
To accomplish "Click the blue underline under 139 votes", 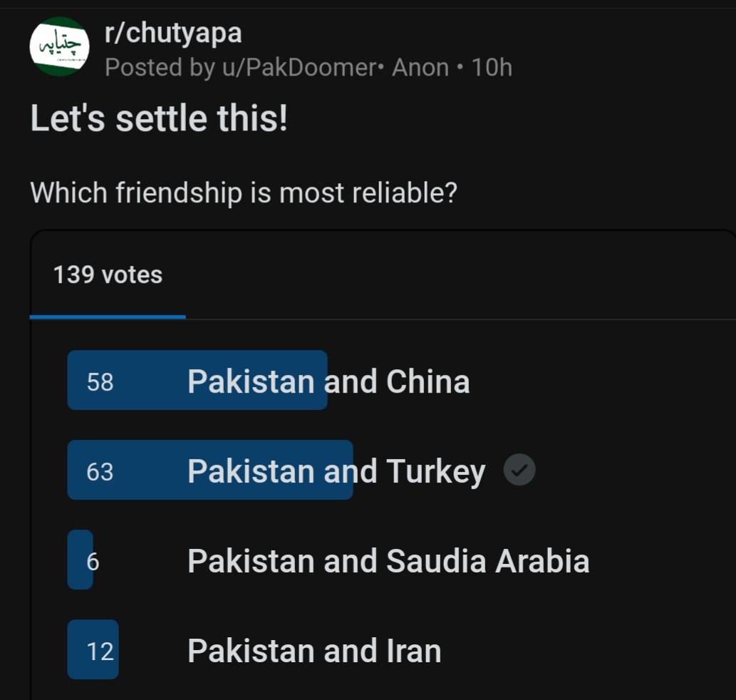I will [108, 317].
